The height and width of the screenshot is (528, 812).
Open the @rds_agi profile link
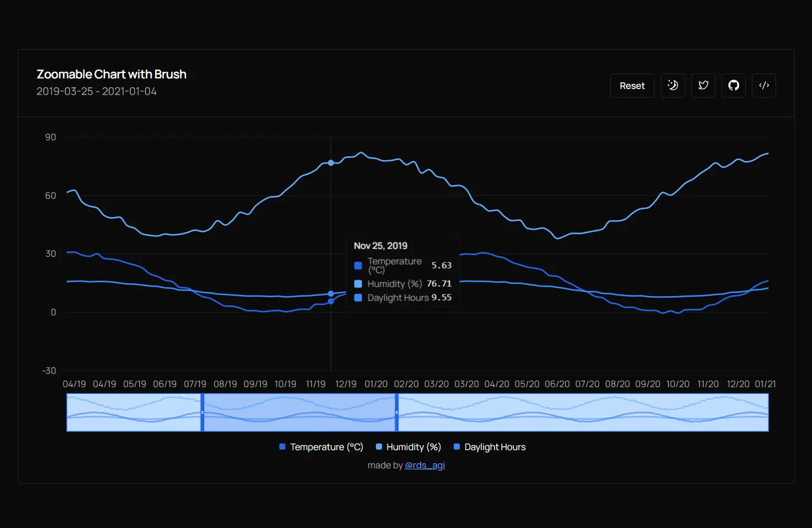click(424, 465)
